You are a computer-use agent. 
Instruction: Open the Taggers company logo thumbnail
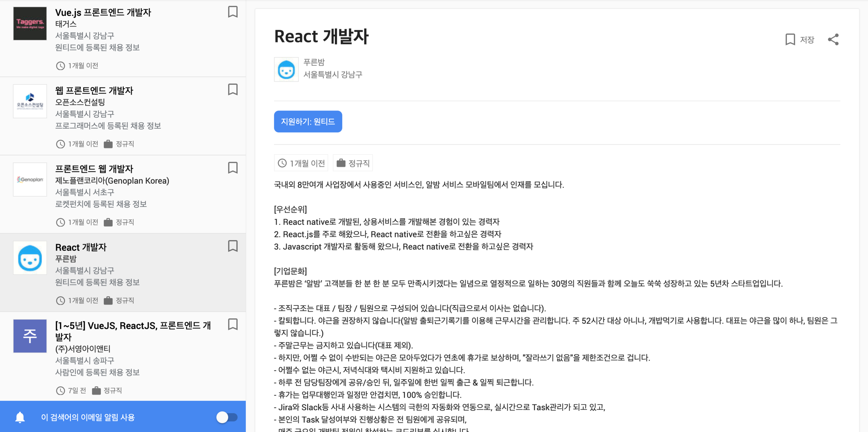[30, 24]
